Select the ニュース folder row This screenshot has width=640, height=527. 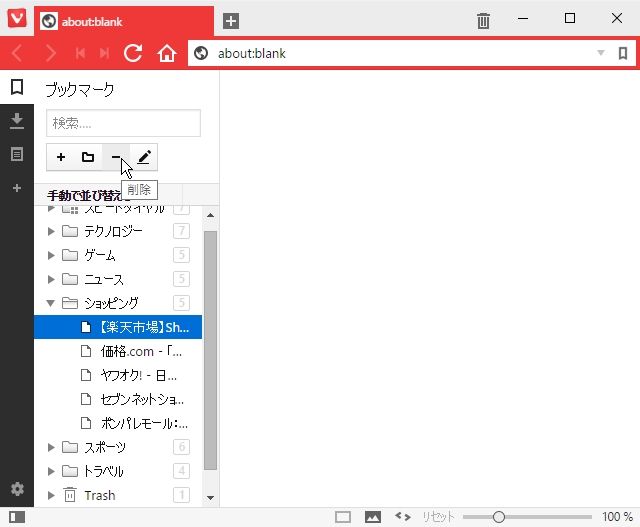pyautogui.click(x=118, y=279)
